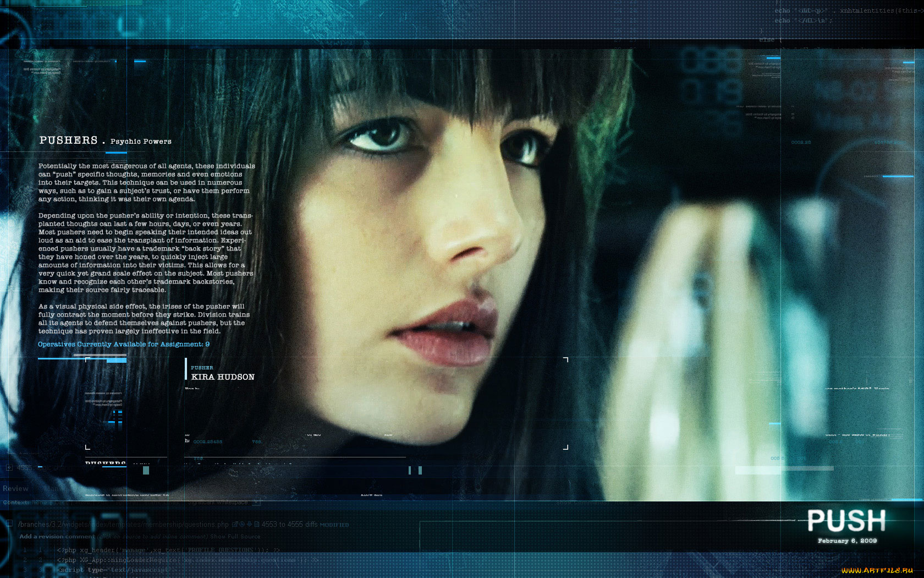Click the top-right corner bracket of the portrait frame

tap(565, 360)
